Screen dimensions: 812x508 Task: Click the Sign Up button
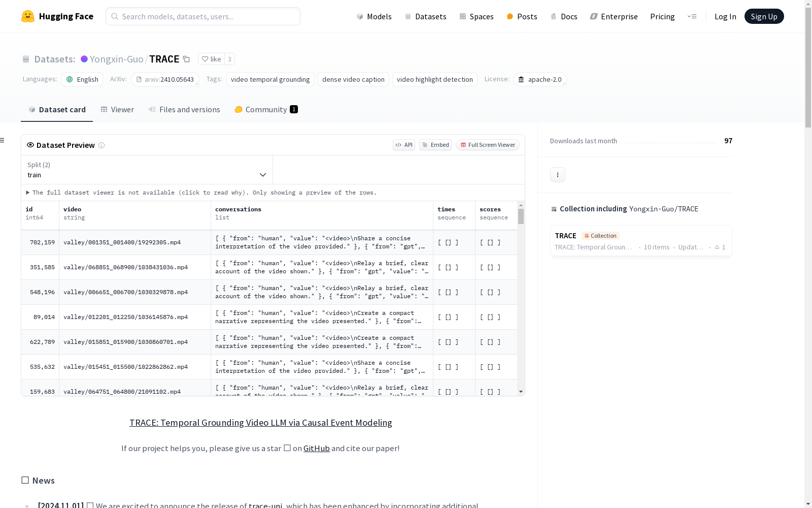764,16
